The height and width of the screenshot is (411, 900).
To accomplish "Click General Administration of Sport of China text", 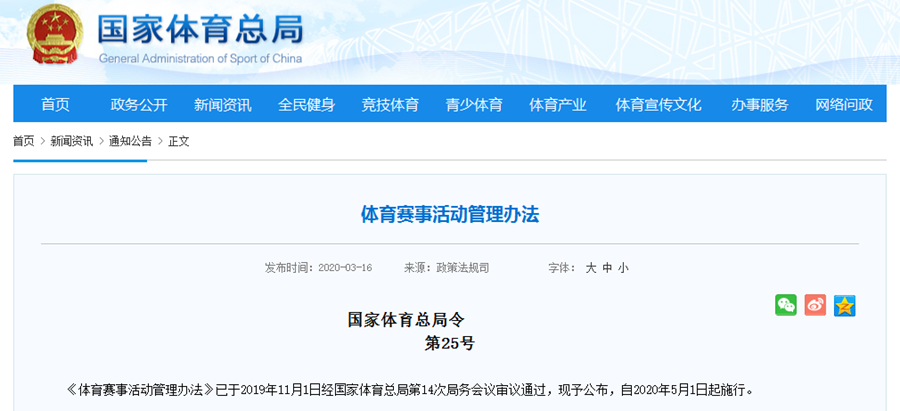I will pos(200,59).
